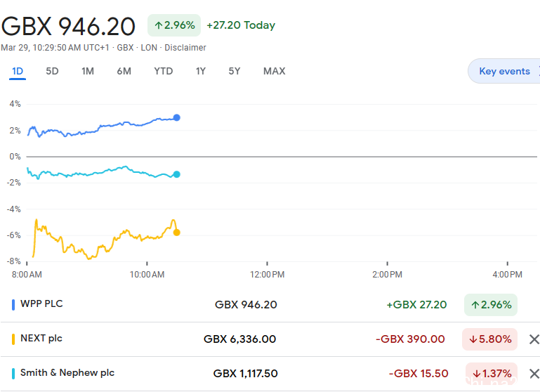The image size is (540, 392).
Task: Click the 2:00 PM axis label
Action: (387, 275)
